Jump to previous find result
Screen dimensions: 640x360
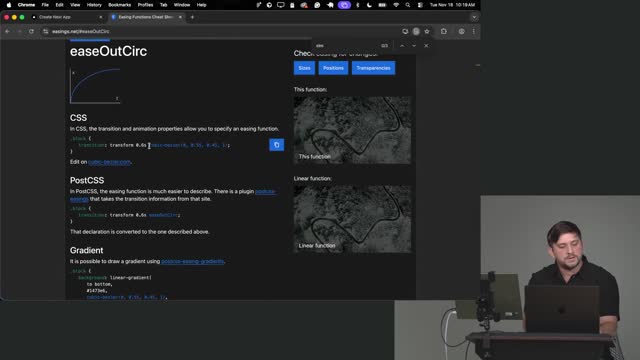pyautogui.click(x=402, y=46)
